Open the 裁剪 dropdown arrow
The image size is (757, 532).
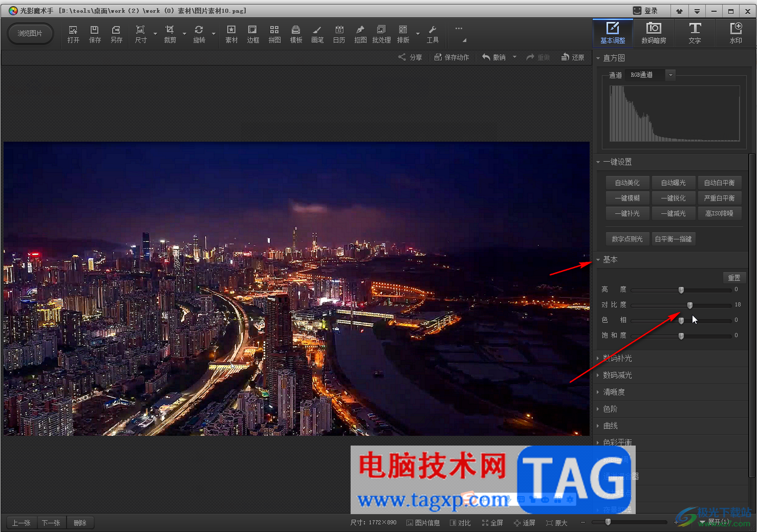pyautogui.click(x=185, y=34)
